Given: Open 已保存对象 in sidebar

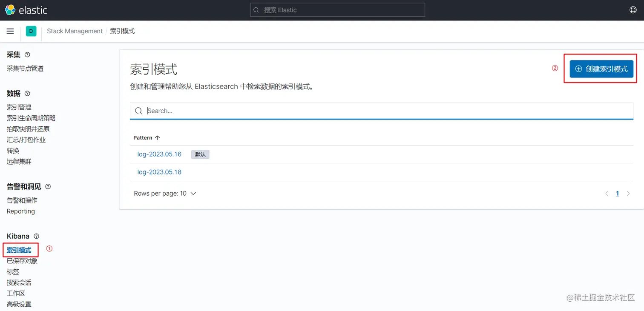Looking at the screenshot, I should coord(22,261).
